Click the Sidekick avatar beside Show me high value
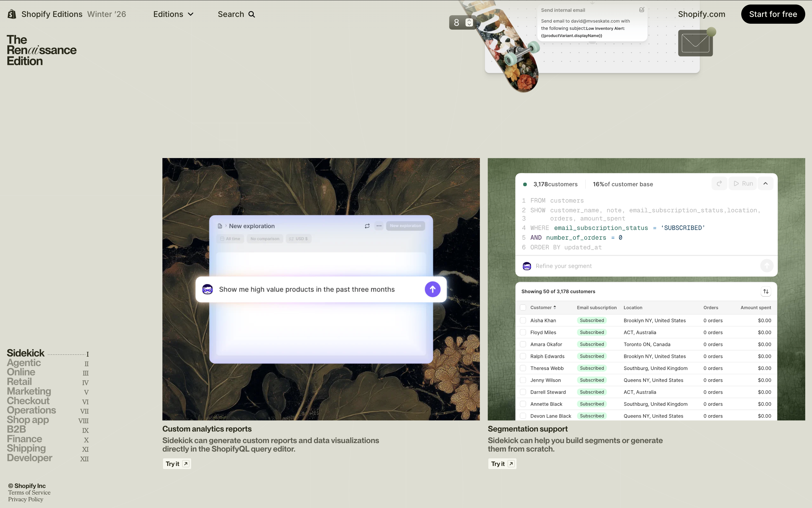Image resolution: width=812 pixels, height=508 pixels. pos(207,289)
